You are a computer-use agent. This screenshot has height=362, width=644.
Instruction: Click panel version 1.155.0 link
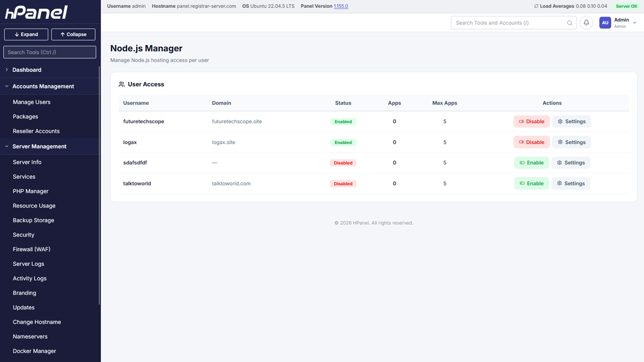coord(341,6)
